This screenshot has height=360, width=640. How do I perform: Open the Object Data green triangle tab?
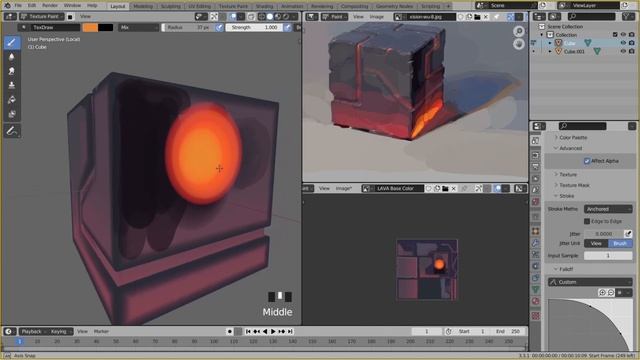click(536, 290)
